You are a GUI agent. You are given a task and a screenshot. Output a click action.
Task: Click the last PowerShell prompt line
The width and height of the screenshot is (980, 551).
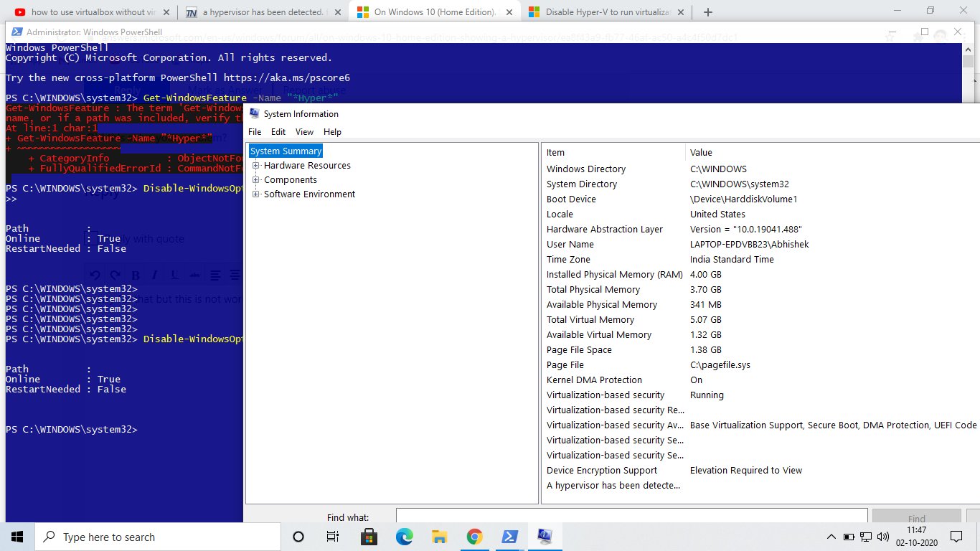coord(71,430)
